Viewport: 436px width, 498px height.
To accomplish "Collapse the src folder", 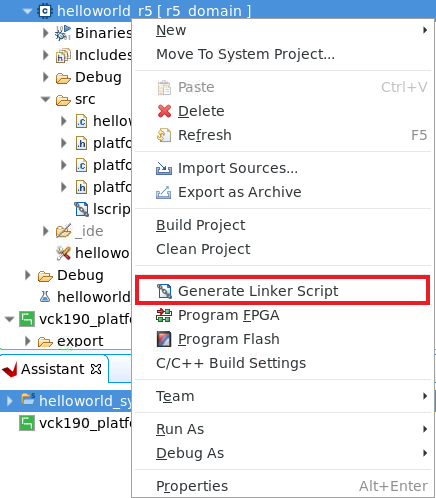I will click(x=45, y=99).
